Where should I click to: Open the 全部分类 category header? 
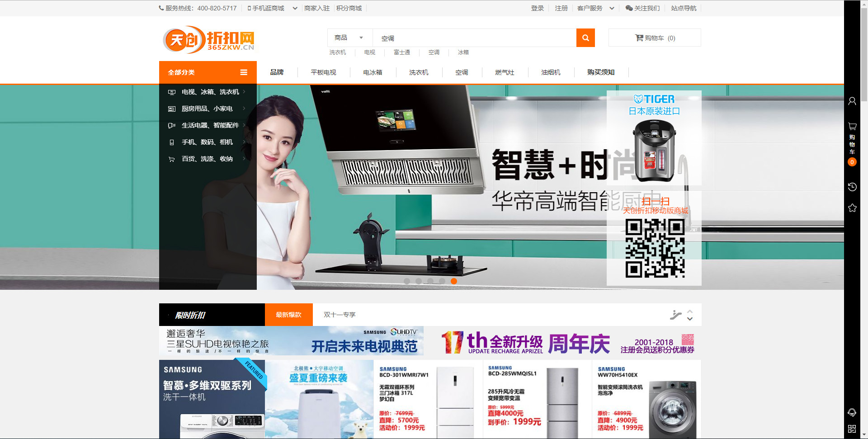coord(208,72)
